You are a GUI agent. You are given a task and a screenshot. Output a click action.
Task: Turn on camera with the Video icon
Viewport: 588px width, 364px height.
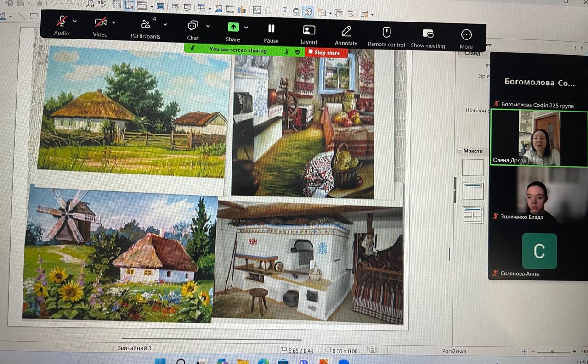[x=100, y=22]
